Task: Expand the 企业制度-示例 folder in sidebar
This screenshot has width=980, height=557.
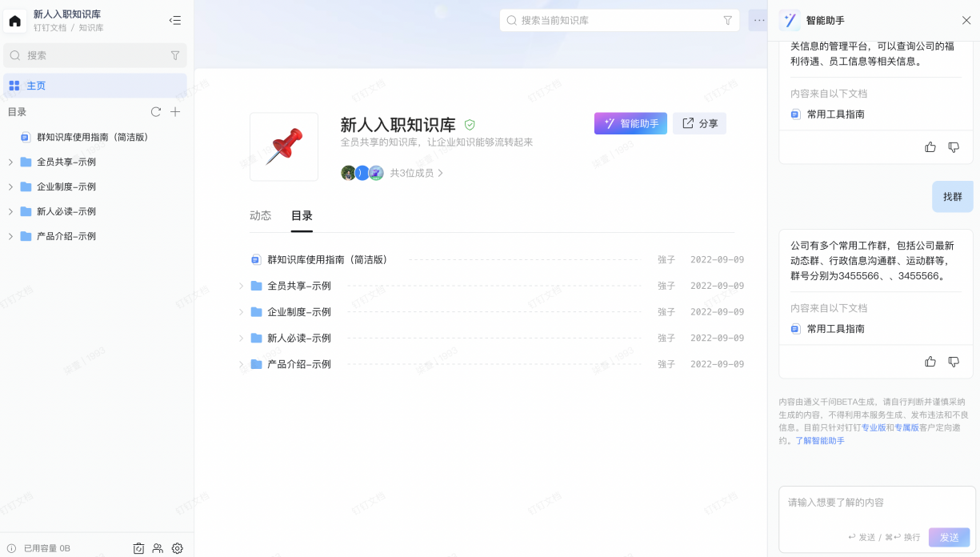Action: click(x=10, y=186)
